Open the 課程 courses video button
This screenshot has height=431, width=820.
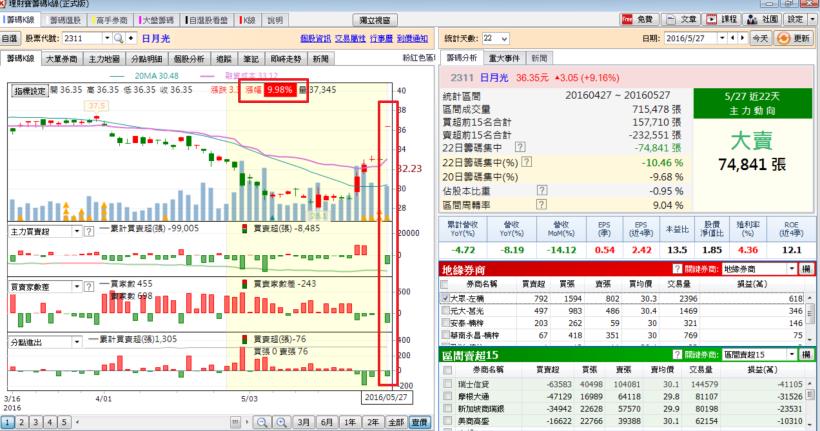point(722,19)
